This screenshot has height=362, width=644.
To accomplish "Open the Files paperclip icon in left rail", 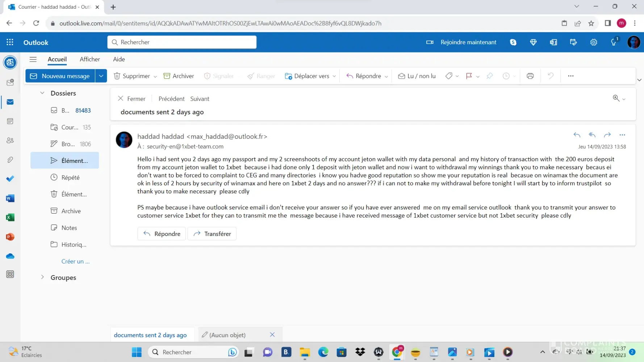I will [x=10, y=160].
